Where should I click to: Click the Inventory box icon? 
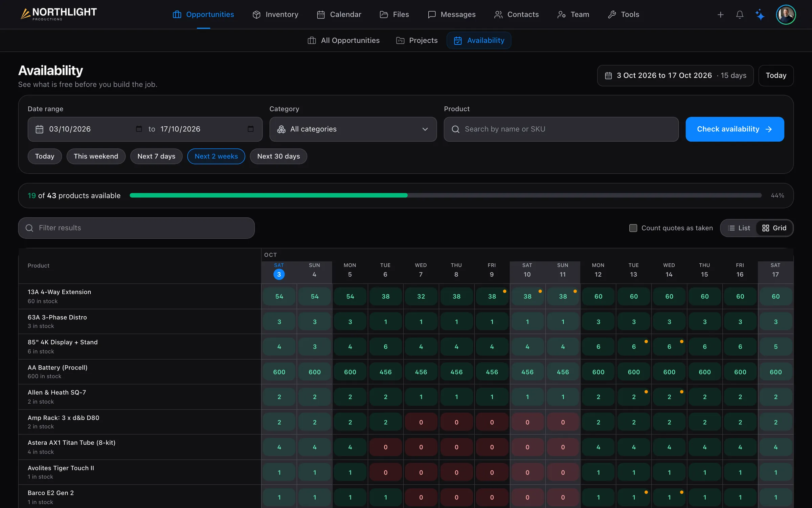(x=256, y=15)
